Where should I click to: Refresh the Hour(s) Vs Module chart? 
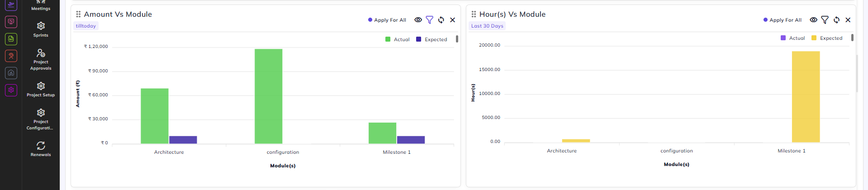pyautogui.click(x=836, y=20)
